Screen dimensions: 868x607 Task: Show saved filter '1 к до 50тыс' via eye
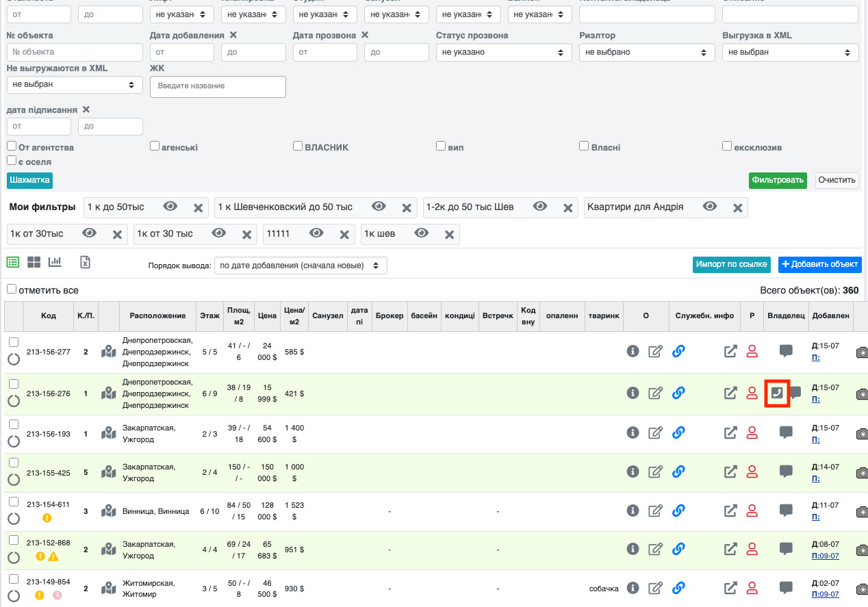170,207
